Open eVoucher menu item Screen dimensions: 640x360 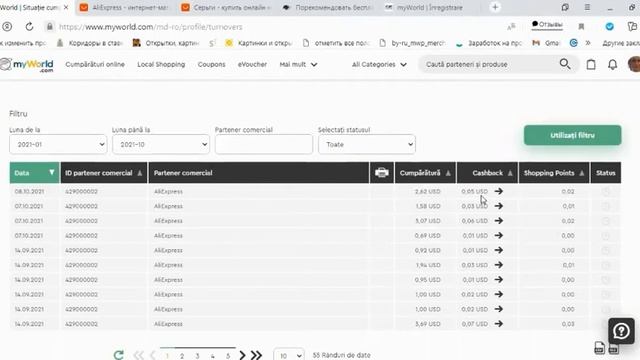point(252,64)
